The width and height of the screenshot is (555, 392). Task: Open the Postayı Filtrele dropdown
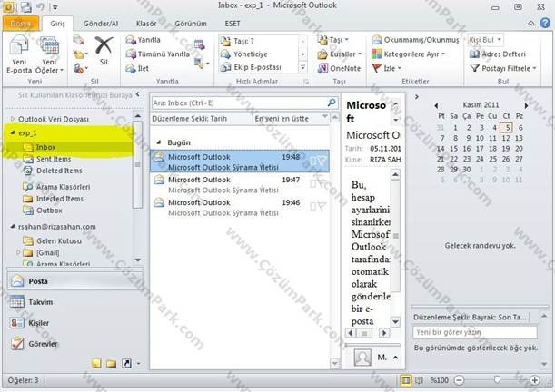pyautogui.click(x=503, y=68)
